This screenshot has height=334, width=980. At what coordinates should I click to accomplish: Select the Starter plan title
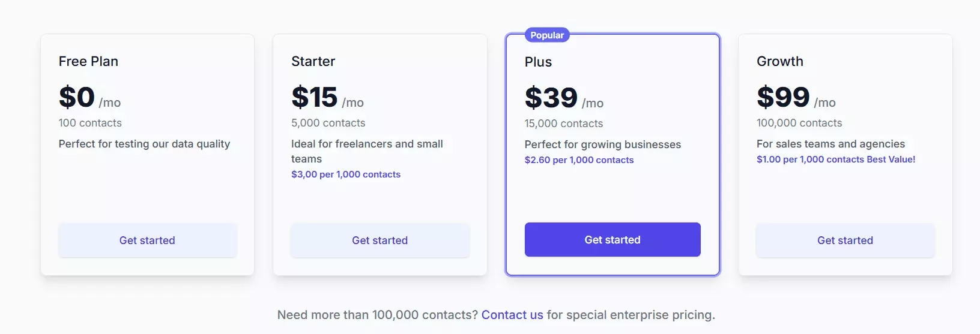click(313, 61)
